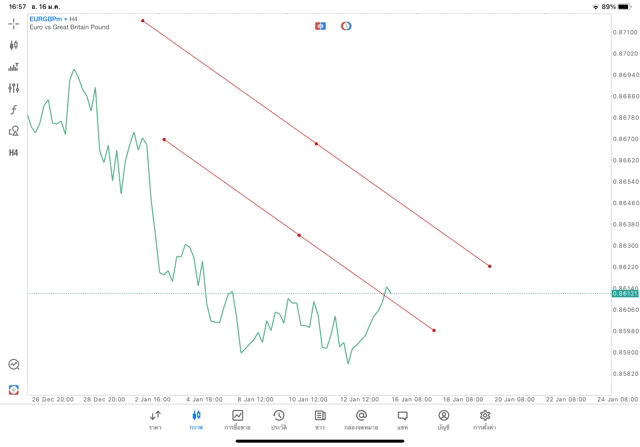Tap the round red-blue clock icon

(x=346, y=25)
